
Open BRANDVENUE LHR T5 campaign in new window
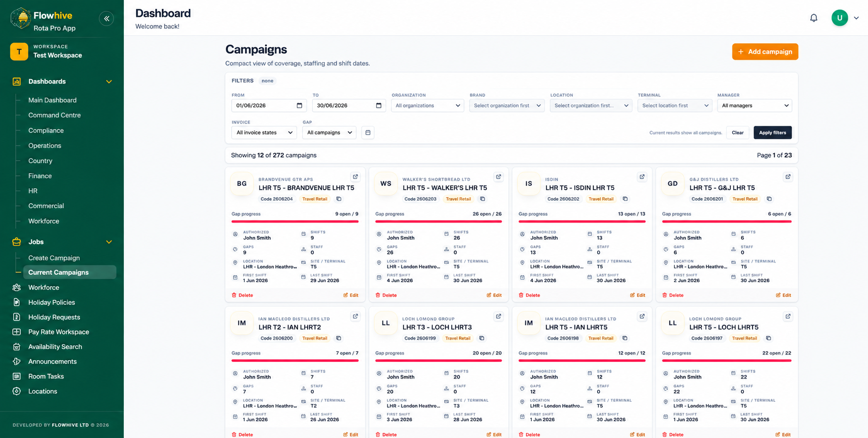pos(355,177)
